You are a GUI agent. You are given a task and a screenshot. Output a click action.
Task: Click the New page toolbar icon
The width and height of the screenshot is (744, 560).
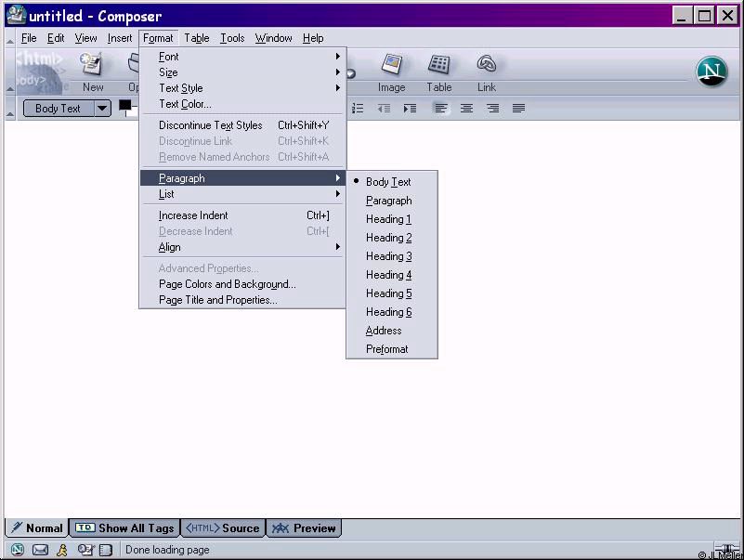[92, 64]
